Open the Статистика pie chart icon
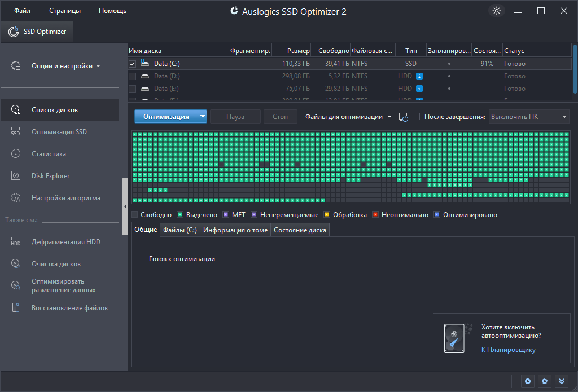The height and width of the screenshot is (392, 578). 15,153
